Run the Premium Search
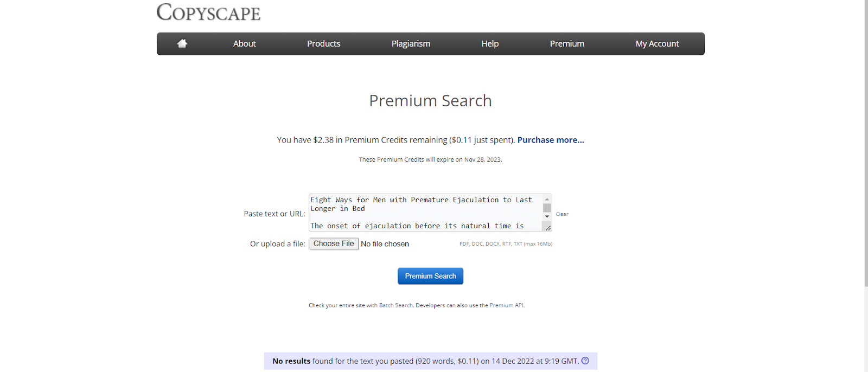Viewport: 868px width, 372px height. tap(430, 276)
